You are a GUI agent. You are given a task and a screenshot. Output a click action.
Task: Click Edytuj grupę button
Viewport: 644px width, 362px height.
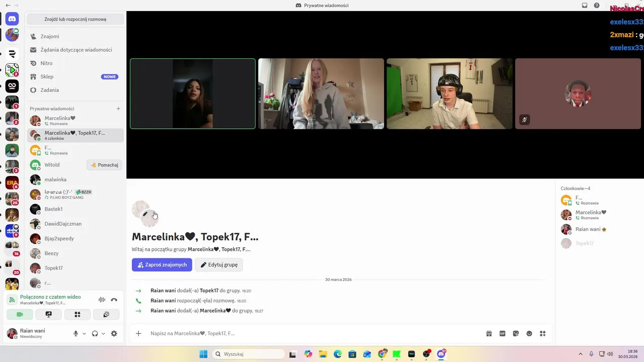coord(219,265)
